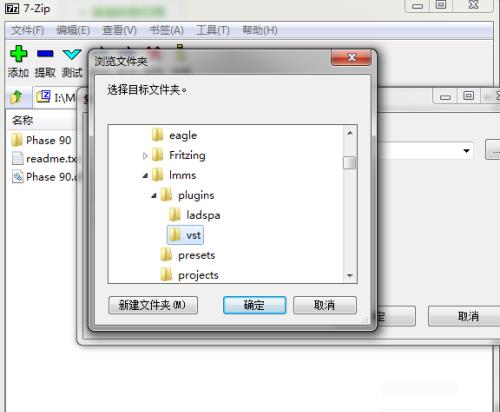Confirm folder with 确定 button
The image size is (500, 412).
coord(254,305)
